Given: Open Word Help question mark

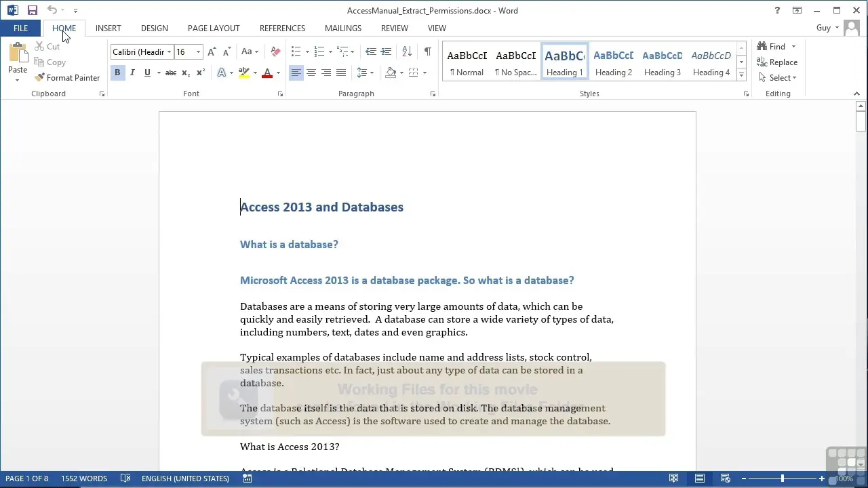Looking at the screenshot, I should pyautogui.click(x=777, y=10).
